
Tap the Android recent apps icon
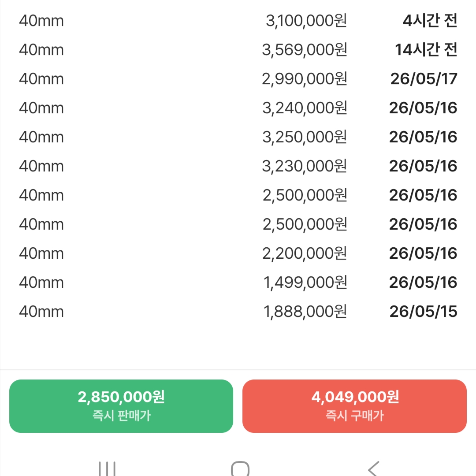click(x=107, y=469)
